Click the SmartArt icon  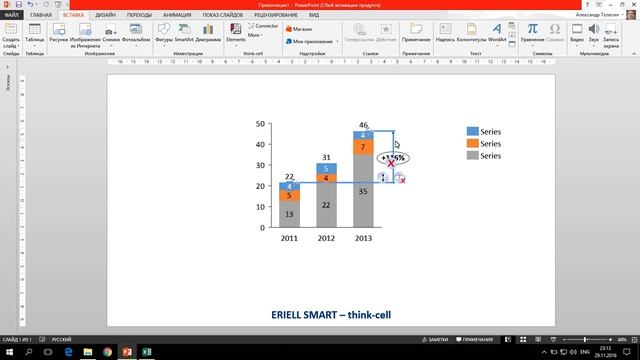184,33
